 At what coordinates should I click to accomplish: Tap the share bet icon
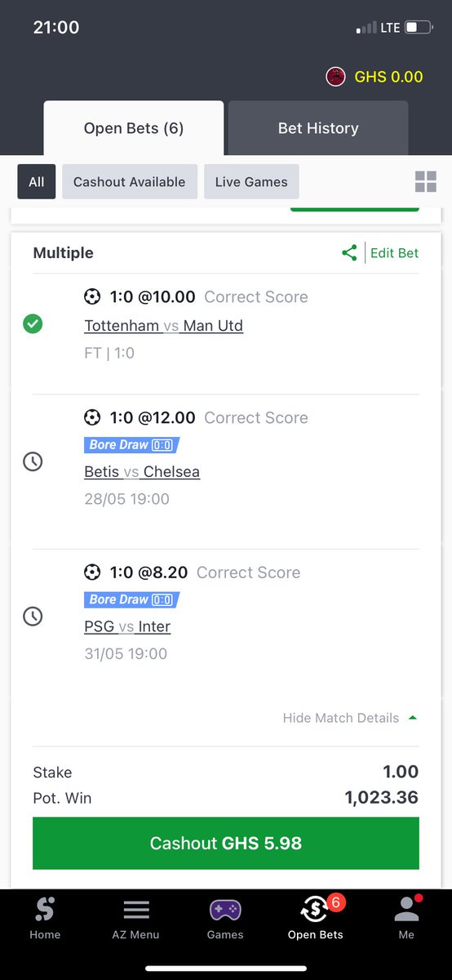click(x=349, y=253)
